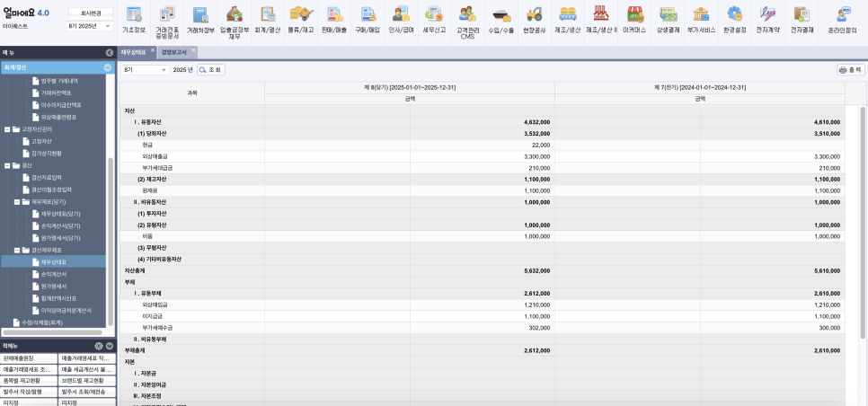
Task: Open the 회계/결산 module icon
Action: pos(268,15)
